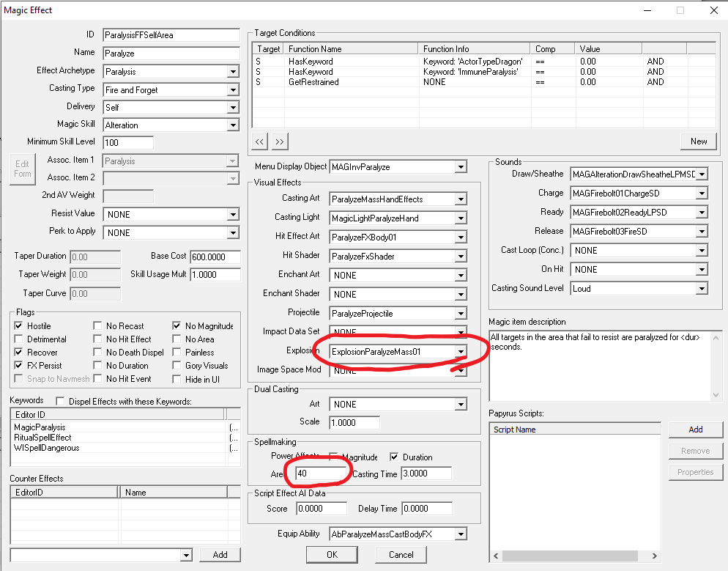The image size is (728, 571).
Task: Click OK to confirm the Magic Effect
Action: tap(332, 554)
